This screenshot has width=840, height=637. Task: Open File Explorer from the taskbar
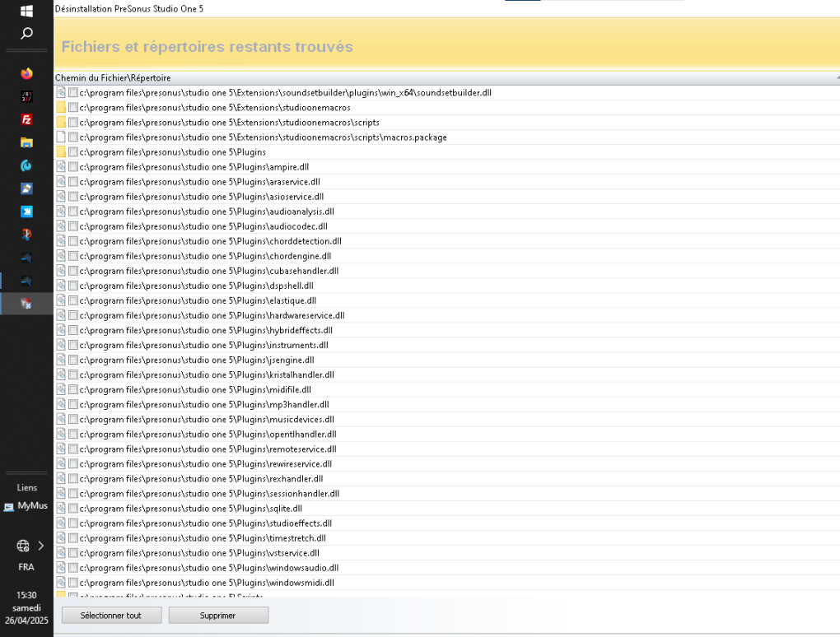pyautogui.click(x=26, y=142)
